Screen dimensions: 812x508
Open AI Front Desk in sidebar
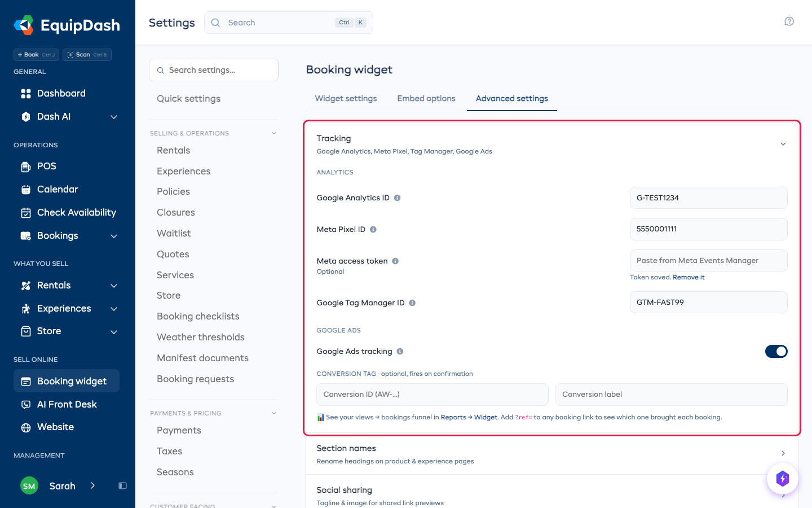point(67,404)
